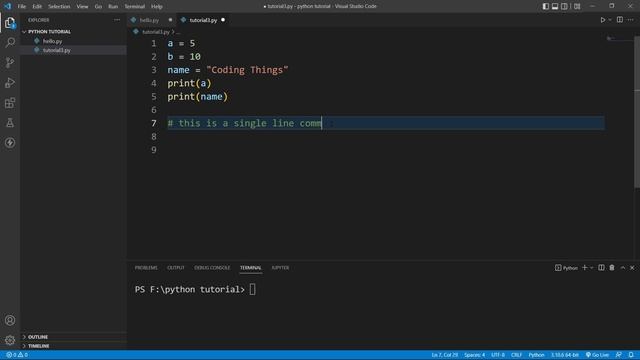Screen dimensions: 640x360
Task: Open the Extensions view
Action: pos(10,102)
